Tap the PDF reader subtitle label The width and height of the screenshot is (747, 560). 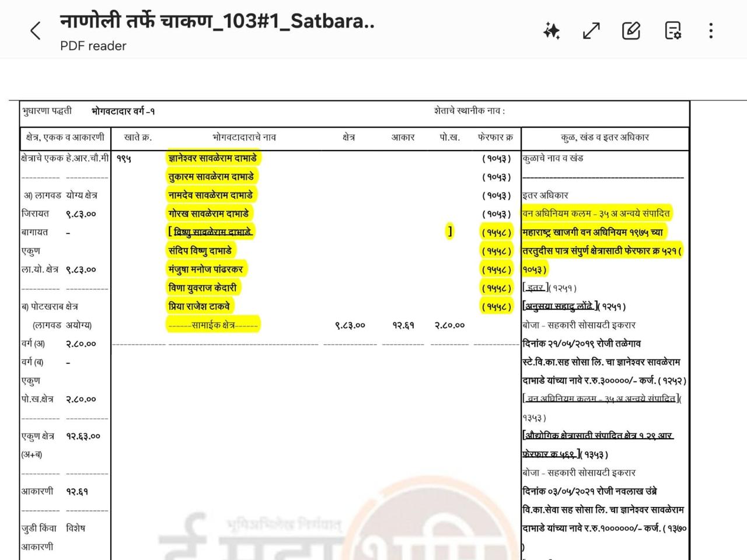93,46
